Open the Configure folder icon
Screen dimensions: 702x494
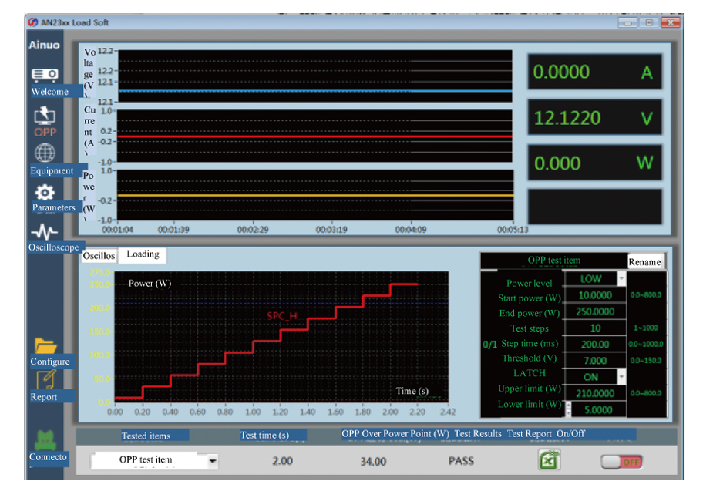tap(45, 346)
